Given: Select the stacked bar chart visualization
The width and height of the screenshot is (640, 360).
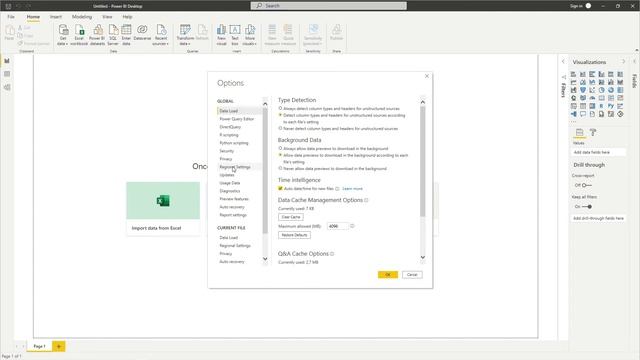Looking at the screenshot, I should [573, 74].
